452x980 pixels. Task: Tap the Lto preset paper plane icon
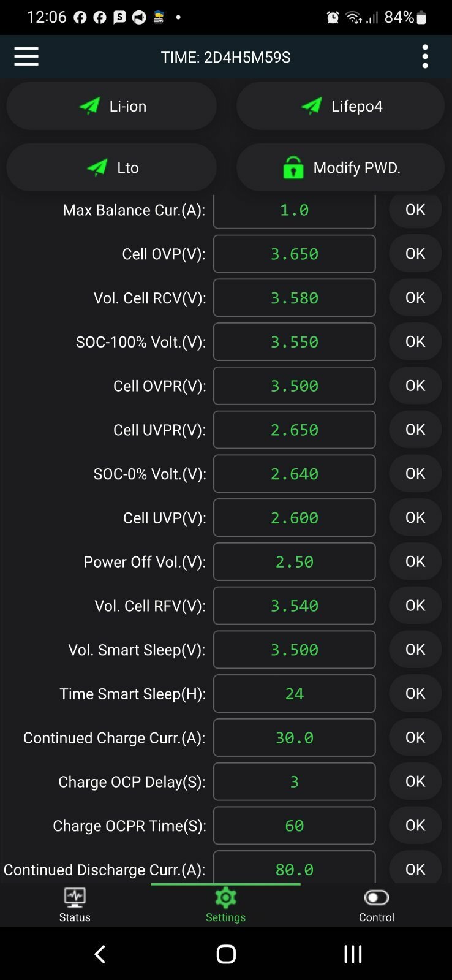(97, 167)
